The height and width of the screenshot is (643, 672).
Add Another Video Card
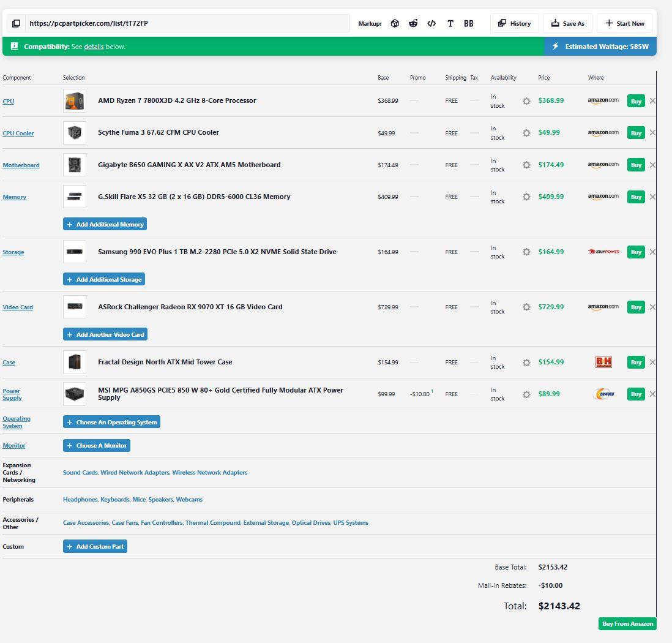pos(105,334)
